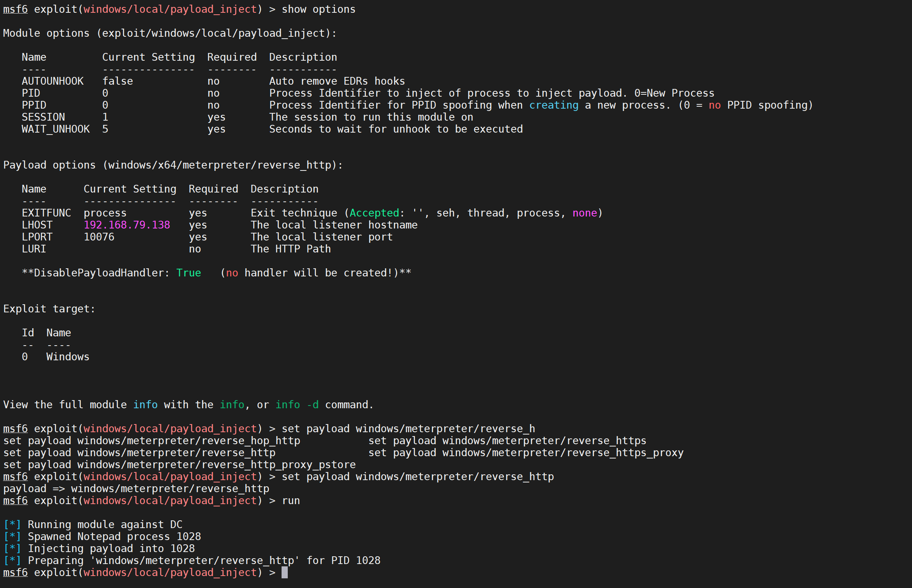Click the cyan 'creating' word in PPID description
Viewport: 912px width, 588px height.
coord(554,105)
